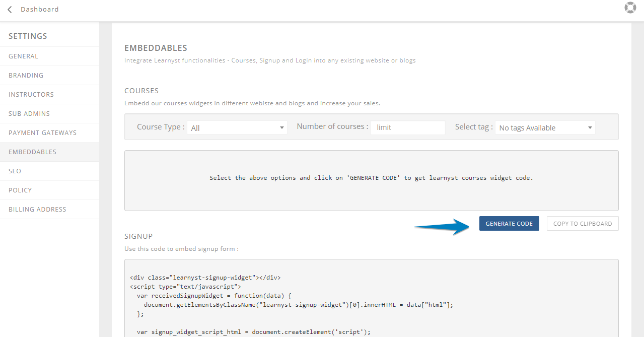The height and width of the screenshot is (337, 644).
Task: Open SEO settings
Action: click(49, 171)
